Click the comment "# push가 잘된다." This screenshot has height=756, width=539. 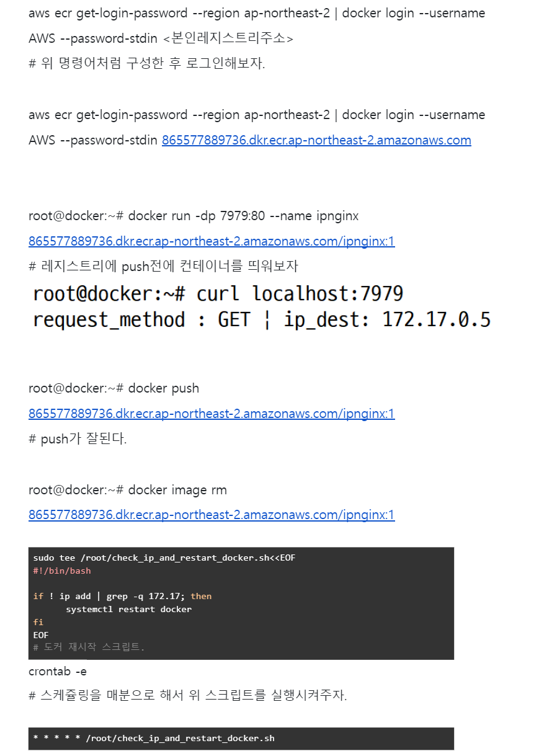(78, 439)
